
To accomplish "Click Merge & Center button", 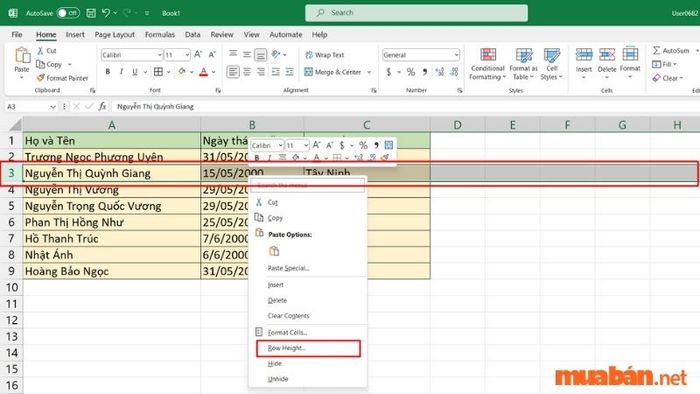I will click(x=333, y=72).
